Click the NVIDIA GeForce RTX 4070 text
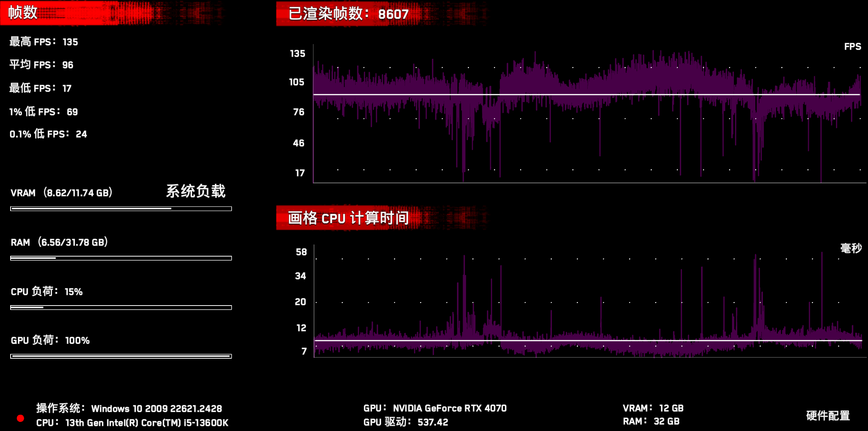 click(x=449, y=408)
